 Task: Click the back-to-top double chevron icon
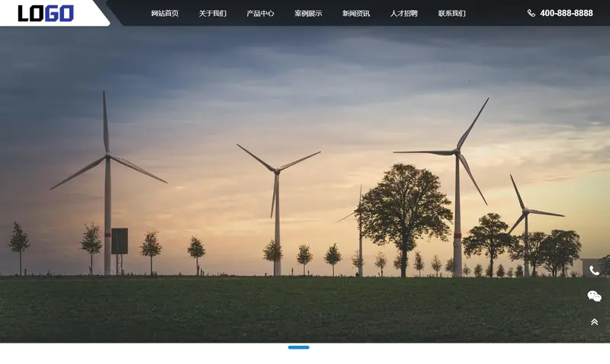coord(594,321)
